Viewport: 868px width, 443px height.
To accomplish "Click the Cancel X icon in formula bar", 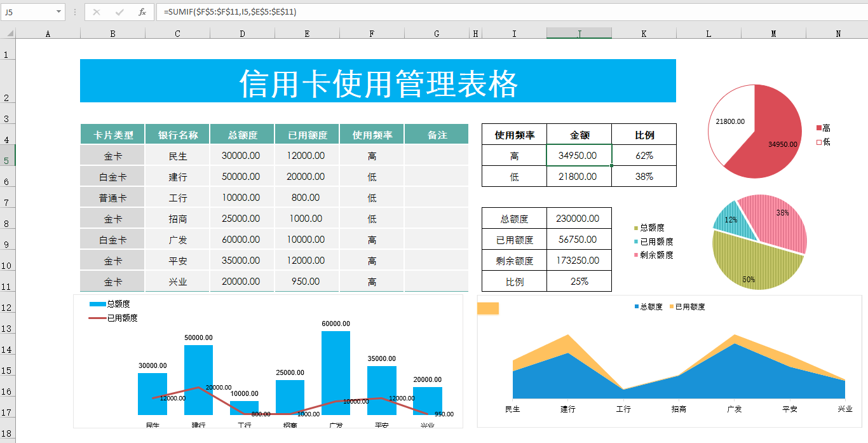I will [97, 12].
